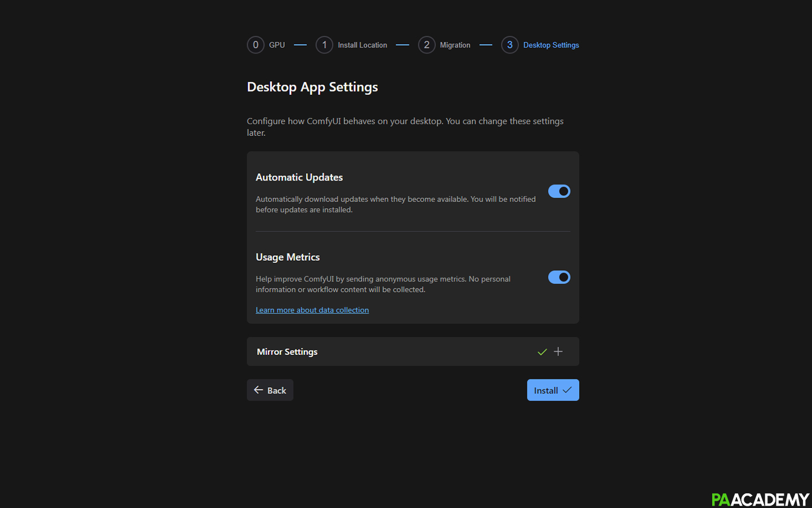Click the Back button
This screenshot has width=812, height=508.
270,389
